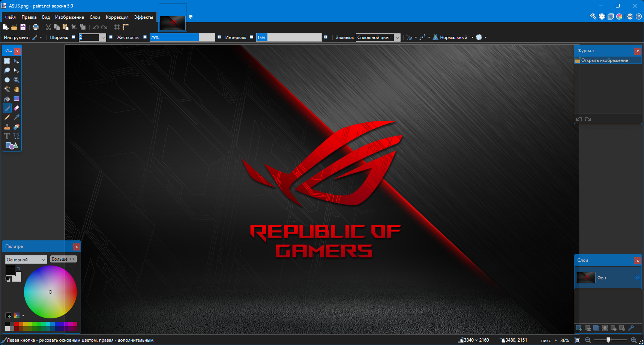644x345 pixels.
Task: Toggle visibility checkbox of Фон layer
Action: tap(638, 277)
